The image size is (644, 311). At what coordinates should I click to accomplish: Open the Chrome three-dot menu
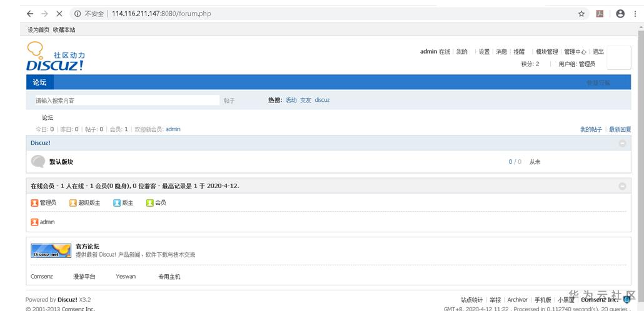point(635,14)
